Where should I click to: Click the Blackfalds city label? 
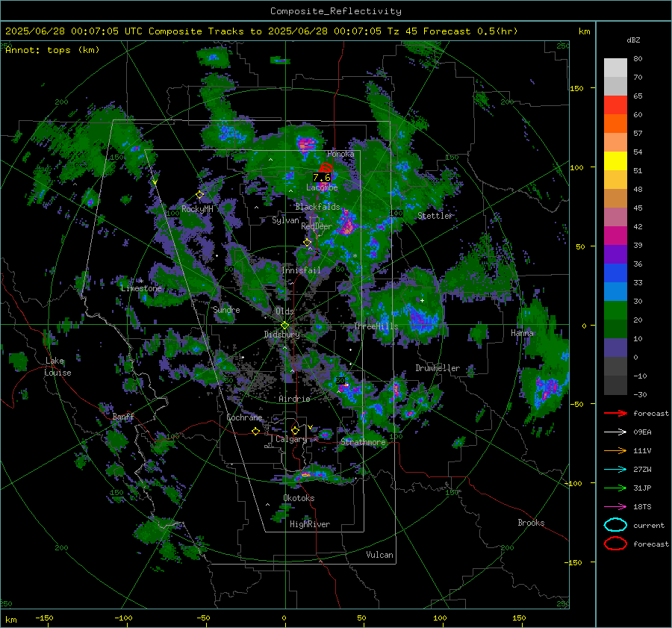(x=317, y=207)
